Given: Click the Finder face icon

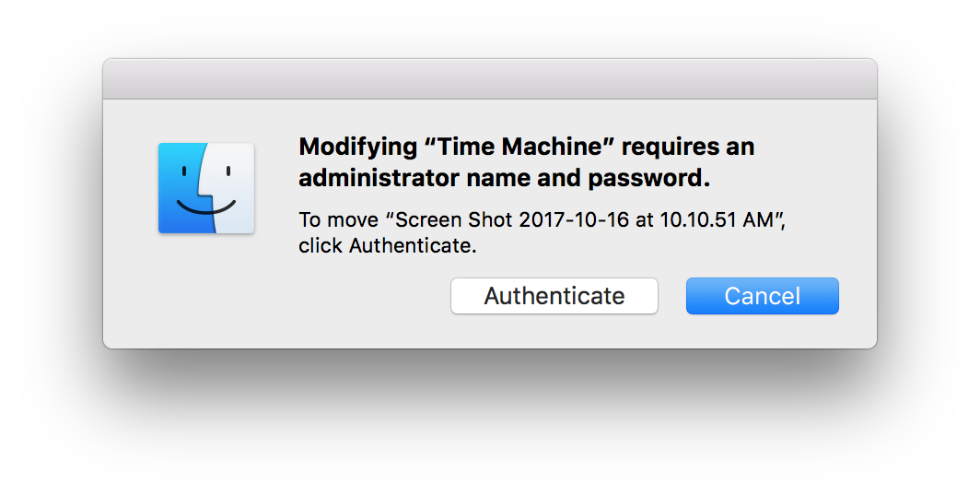Looking at the screenshot, I should (206, 188).
